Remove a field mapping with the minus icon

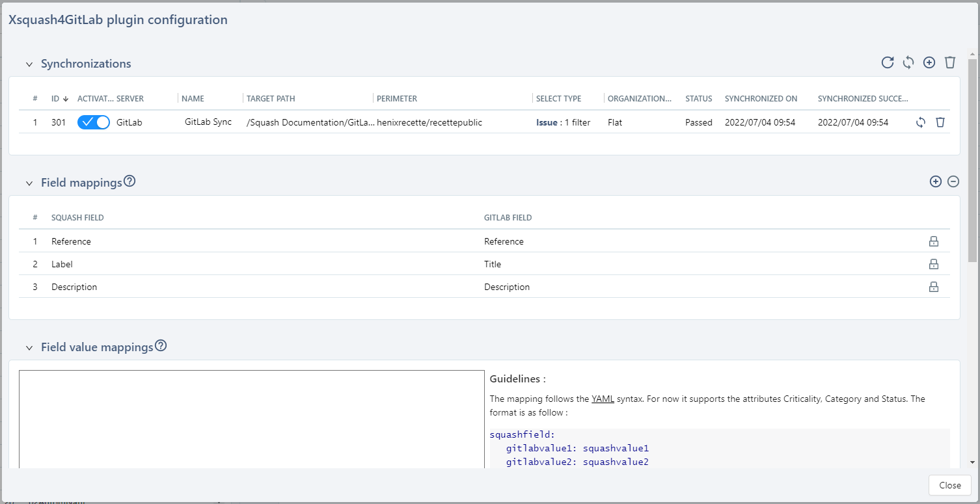[953, 181]
